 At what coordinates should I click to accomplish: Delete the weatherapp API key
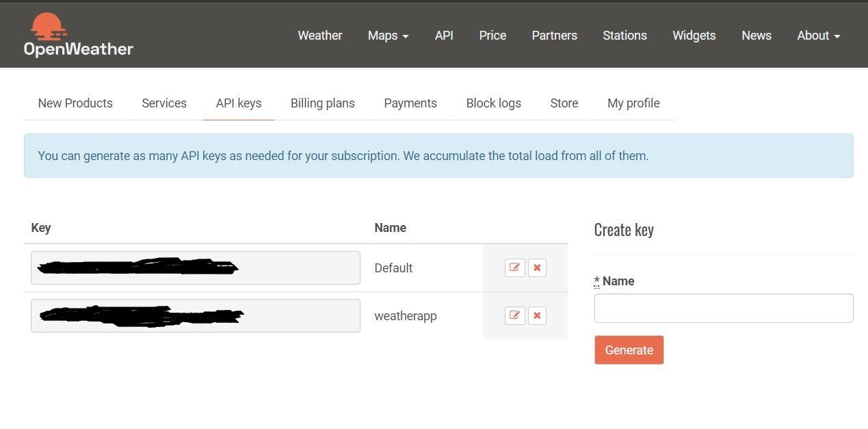tap(537, 315)
